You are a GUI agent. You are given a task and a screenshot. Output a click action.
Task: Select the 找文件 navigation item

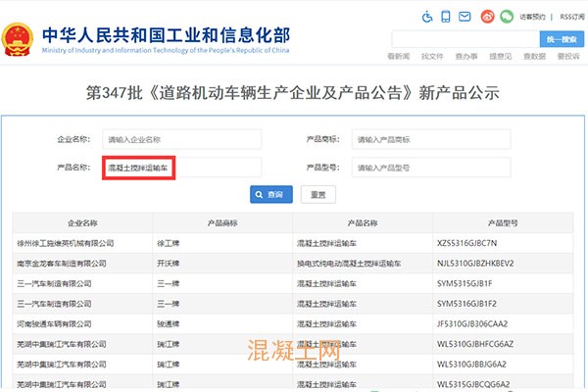click(x=432, y=57)
